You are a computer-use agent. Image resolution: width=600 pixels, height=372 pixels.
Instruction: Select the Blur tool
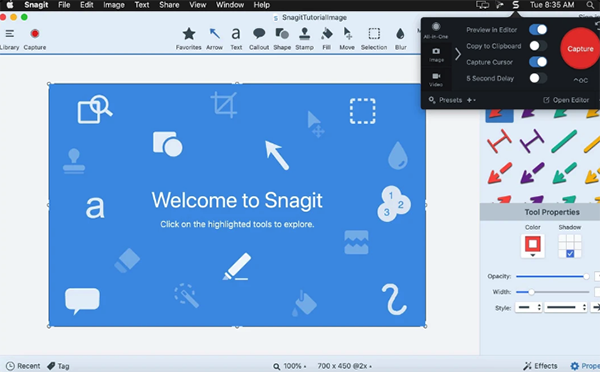point(401,38)
